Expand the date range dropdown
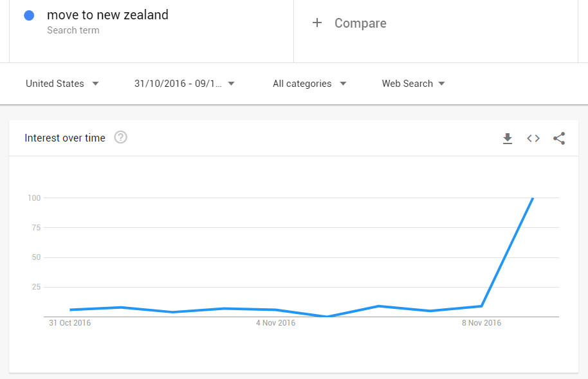The image size is (588, 379). pyautogui.click(x=185, y=84)
